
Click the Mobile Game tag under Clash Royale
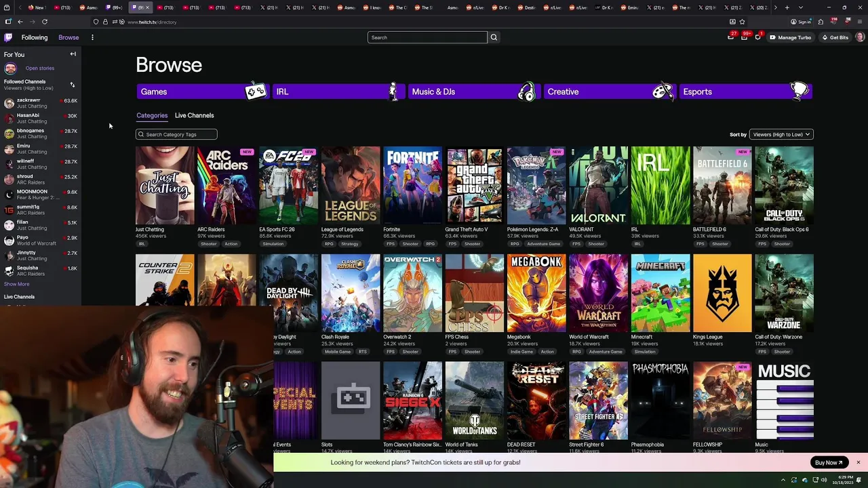tap(338, 352)
